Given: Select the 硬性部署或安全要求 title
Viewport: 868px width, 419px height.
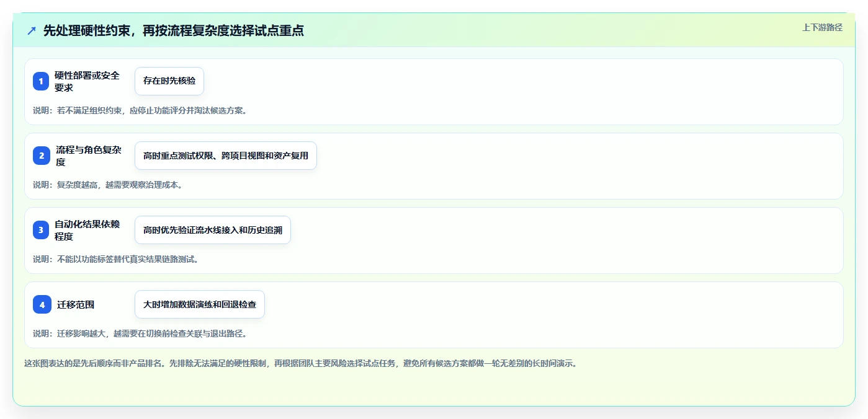Looking at the screenshot, I should (x=87, y=81).
